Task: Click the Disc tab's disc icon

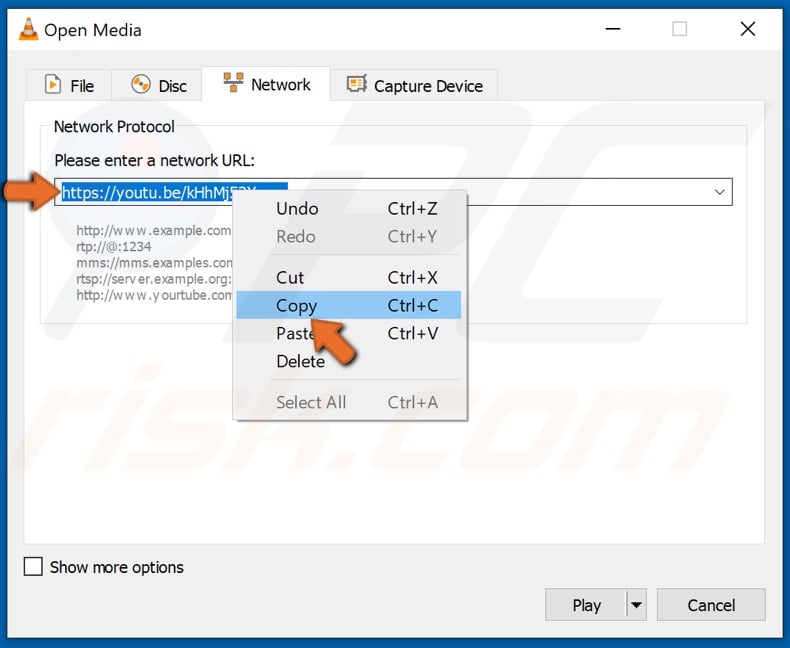Action: pyautogui.click(x=141, y=84)
